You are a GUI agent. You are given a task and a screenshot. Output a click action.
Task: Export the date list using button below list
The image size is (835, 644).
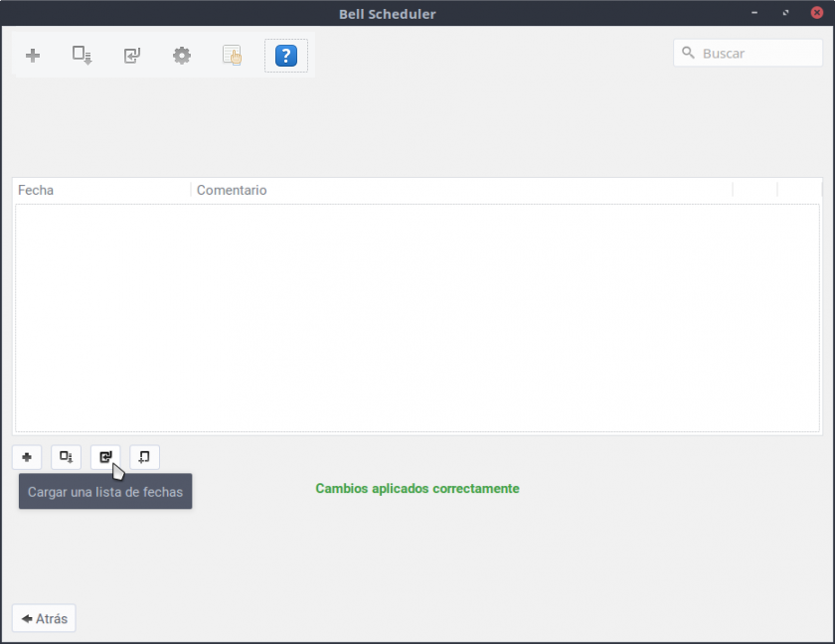[66, 457]
